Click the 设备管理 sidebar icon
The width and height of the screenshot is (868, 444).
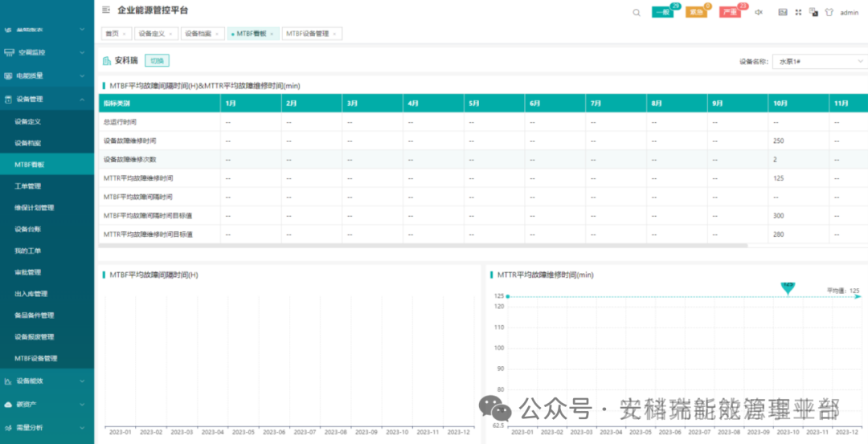coord(9,100)
